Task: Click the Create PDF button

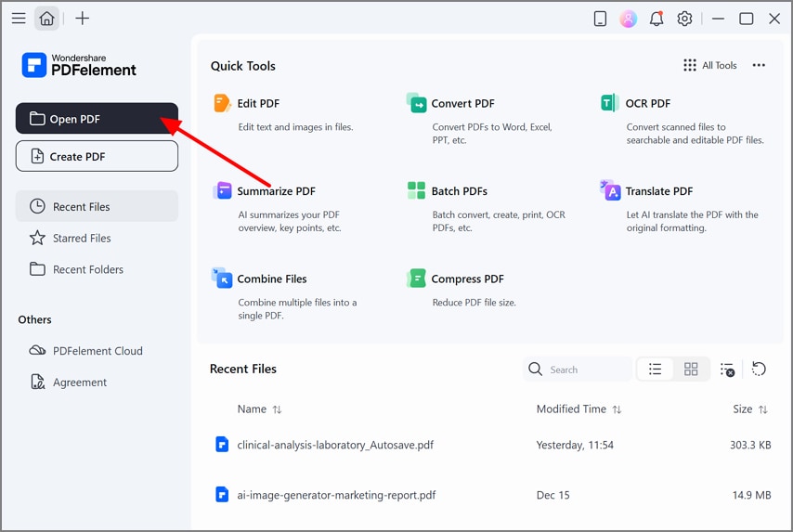Action: (97, 156)
